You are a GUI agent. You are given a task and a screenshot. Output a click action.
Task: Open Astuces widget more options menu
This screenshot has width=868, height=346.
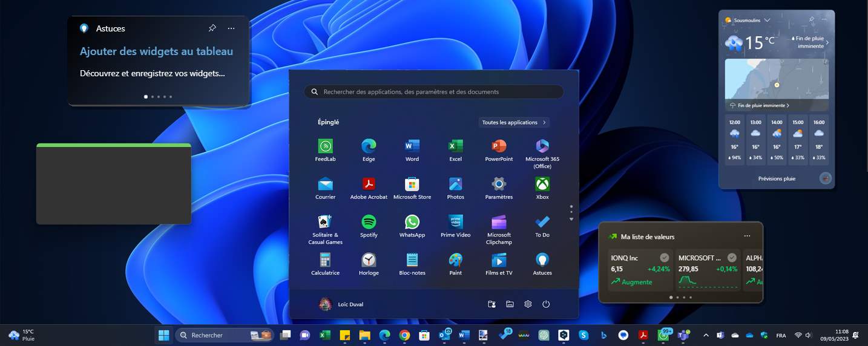click(x=231, y=28)
